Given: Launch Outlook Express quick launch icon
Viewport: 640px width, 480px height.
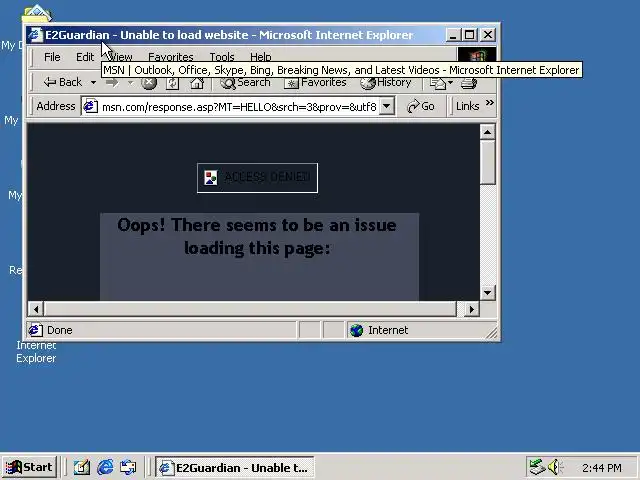Looking at the screenshot, I should (128, 467).
